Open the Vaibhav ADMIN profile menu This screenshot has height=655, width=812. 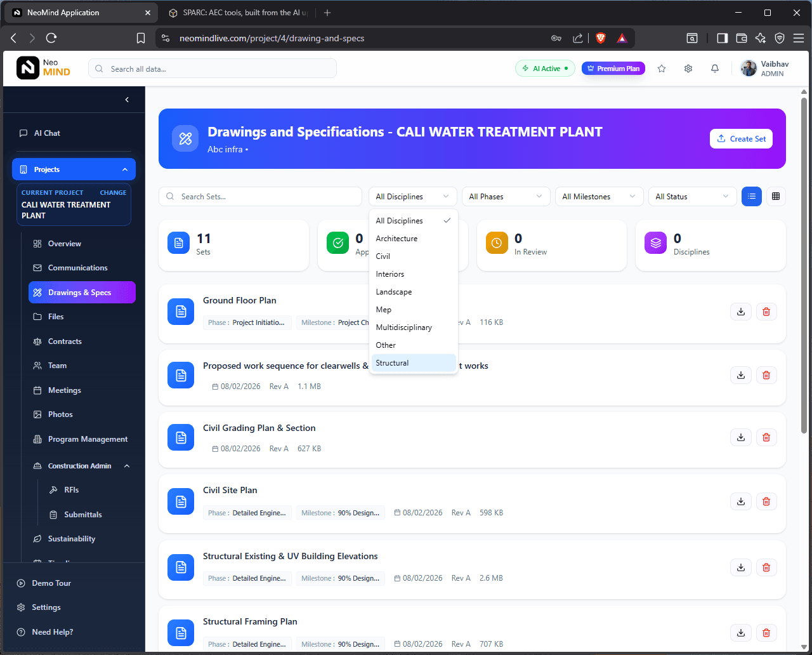tap(766, 69)
